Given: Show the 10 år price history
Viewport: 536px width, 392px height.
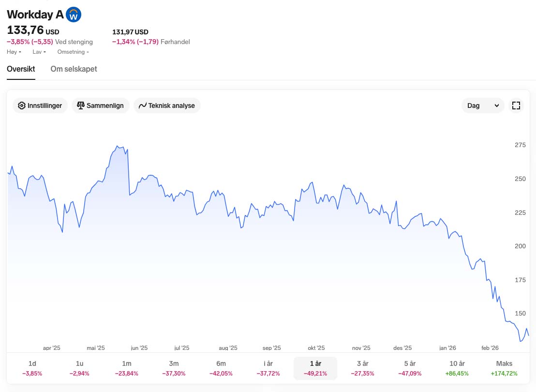Looking at the screenshot, I should 457,368.
